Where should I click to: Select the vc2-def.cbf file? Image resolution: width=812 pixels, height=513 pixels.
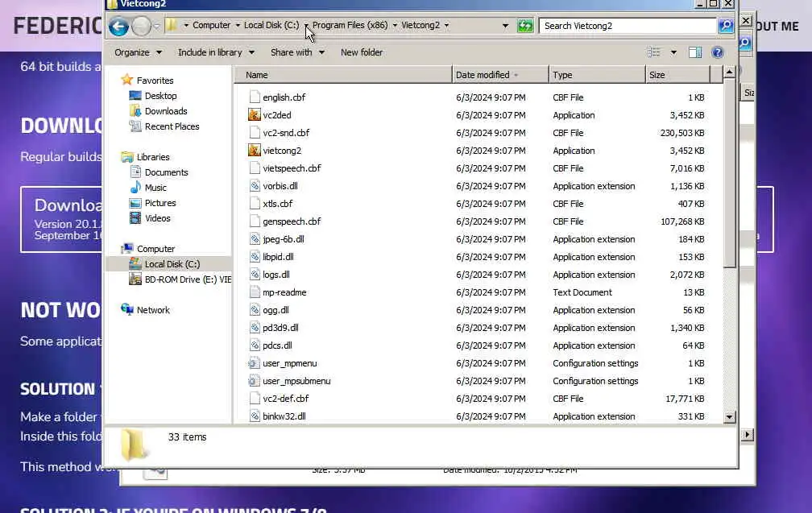[286, 399]
